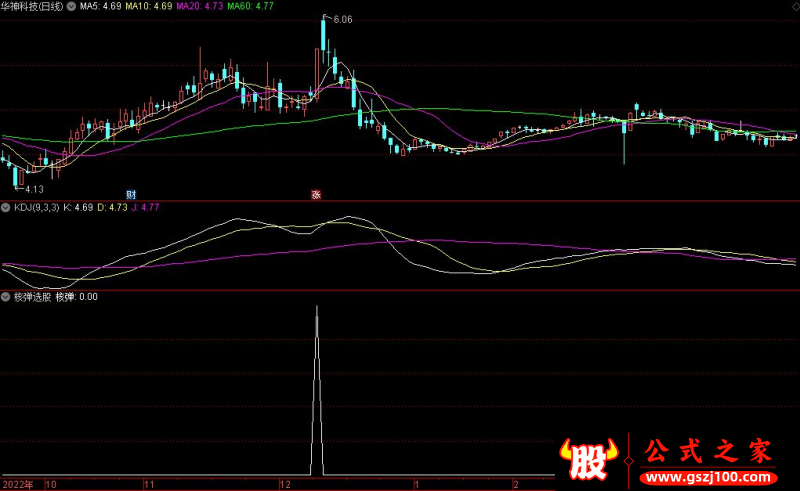Select the KDJ(9,3,3) indicator name

37,208
